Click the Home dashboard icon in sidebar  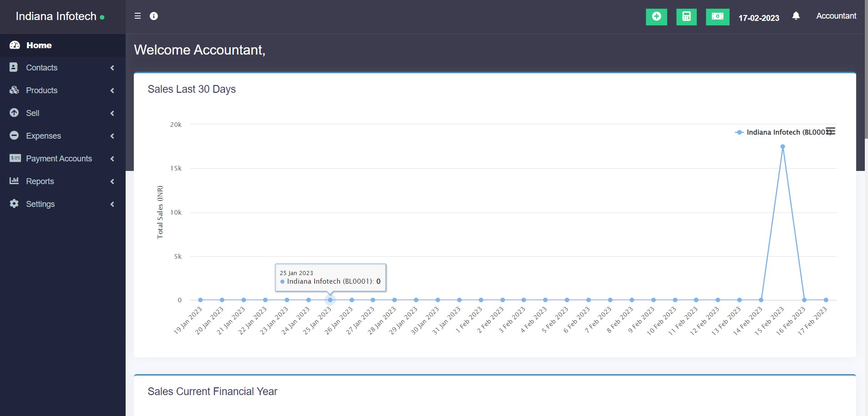point(15,45)
